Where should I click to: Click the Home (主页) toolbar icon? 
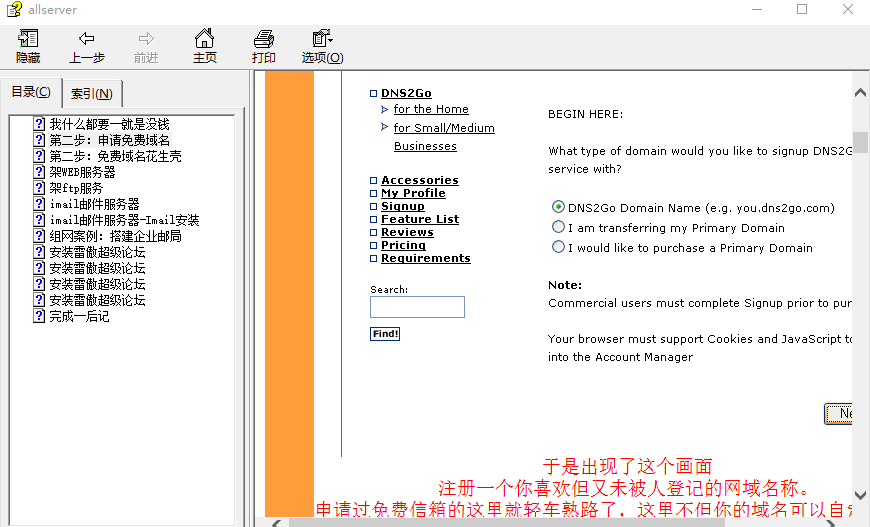click(x=205, y=40)
